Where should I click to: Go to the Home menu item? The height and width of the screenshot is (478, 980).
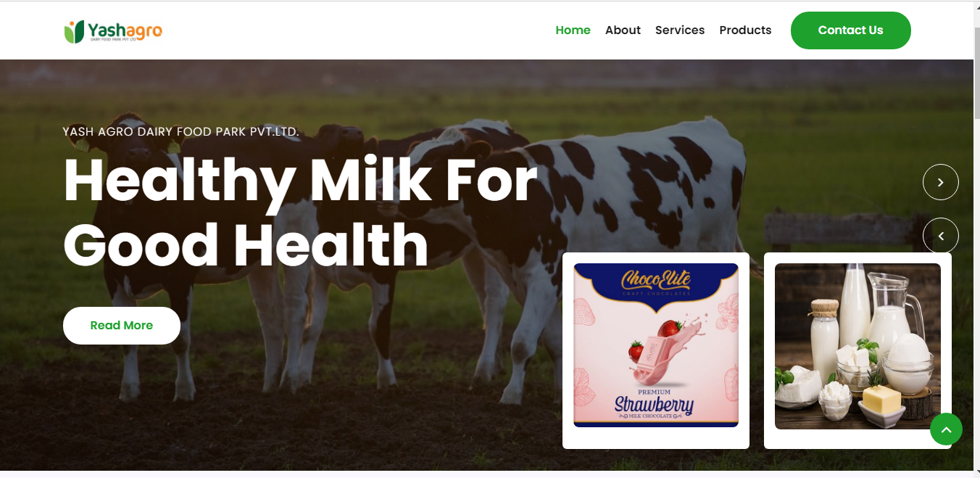573,30
